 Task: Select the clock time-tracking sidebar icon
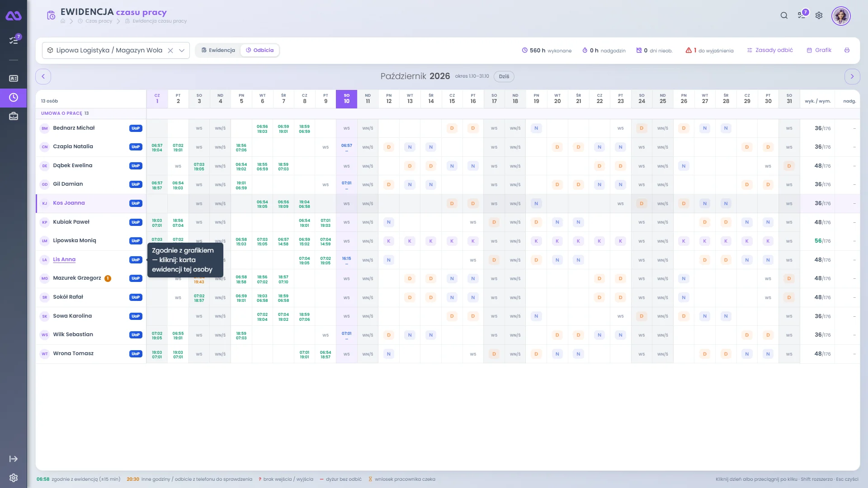[x=14, y=98]
